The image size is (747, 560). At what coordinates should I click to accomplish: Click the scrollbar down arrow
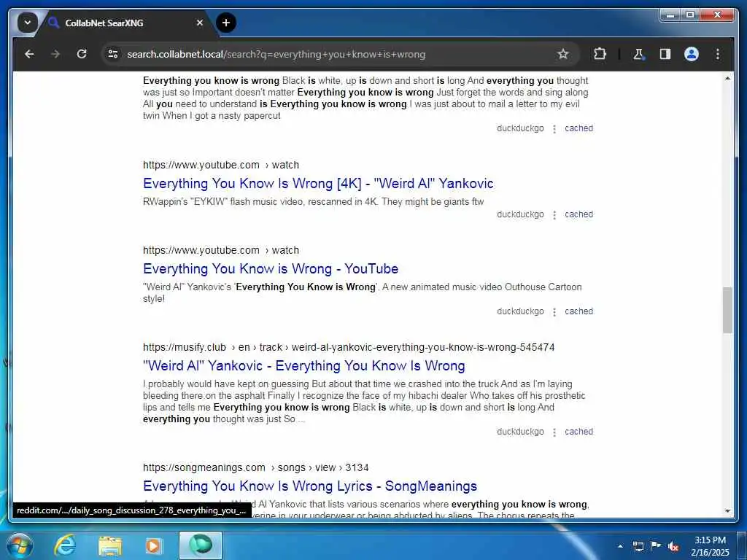click(x=727, y=511)
